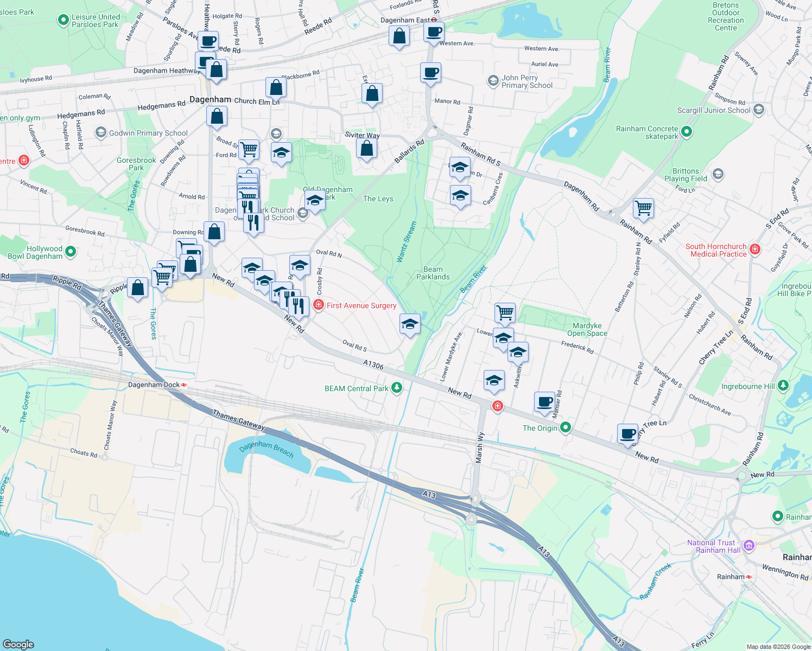Viewport: 812px width, 651px height.
Task: Click the shopping bag marker near Blackborne Rd
Action: (x=276, y=87)
